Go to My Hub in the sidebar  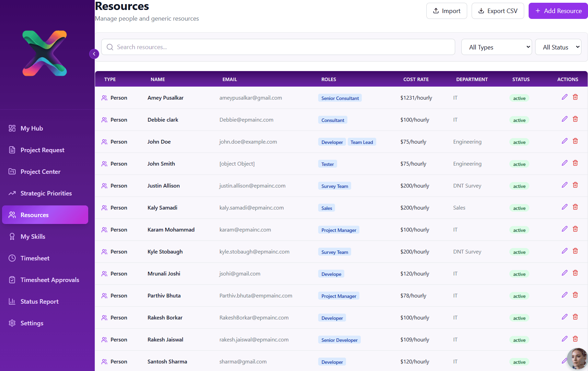45,128
